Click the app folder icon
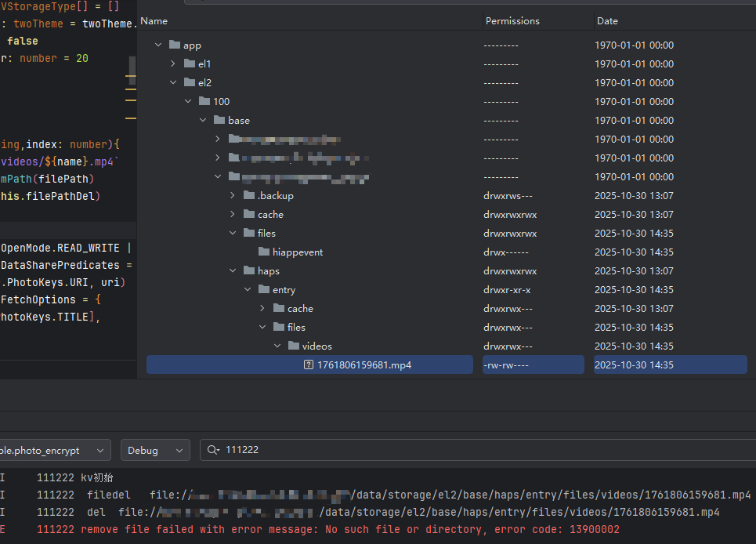Viewport: 756px width, 544px height. [x=175, y=45]
